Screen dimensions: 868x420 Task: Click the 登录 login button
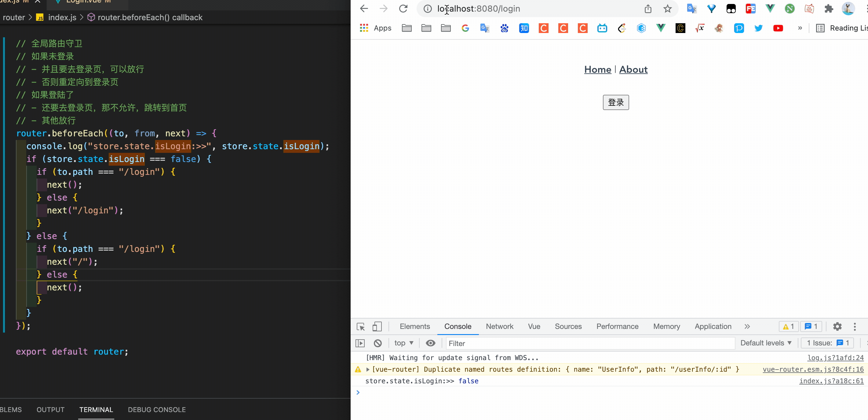tap(616, 102)
